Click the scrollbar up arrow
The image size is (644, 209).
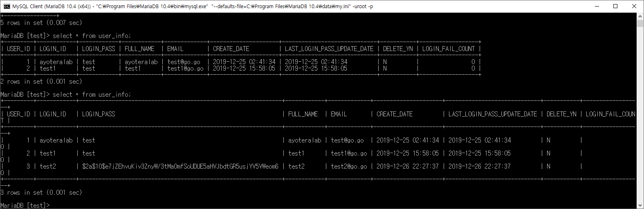tap(640, 16)
